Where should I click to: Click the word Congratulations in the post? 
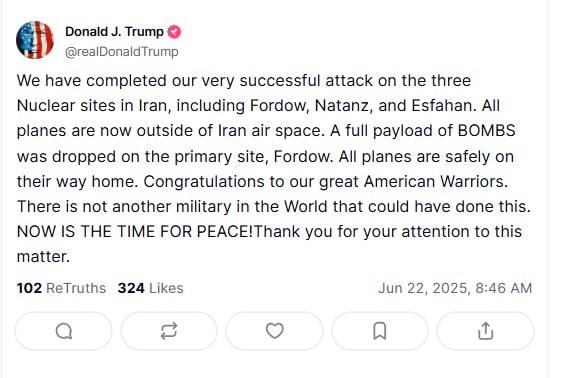204,181
